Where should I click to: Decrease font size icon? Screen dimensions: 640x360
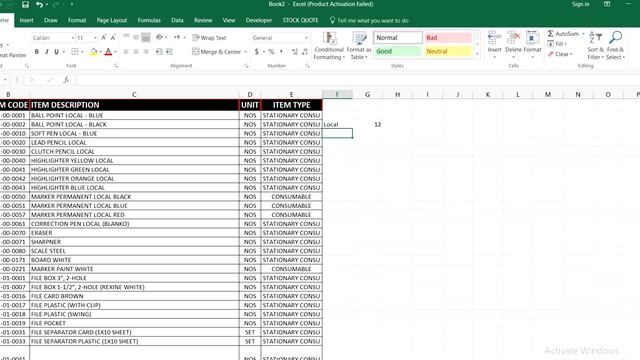tap(113, 38)
